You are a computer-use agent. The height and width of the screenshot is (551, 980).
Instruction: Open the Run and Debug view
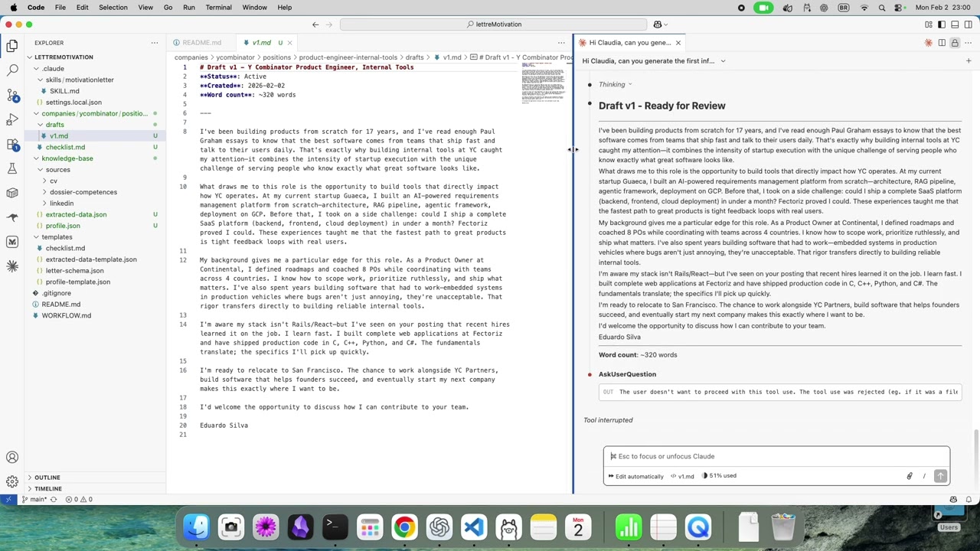coord(12,119)
